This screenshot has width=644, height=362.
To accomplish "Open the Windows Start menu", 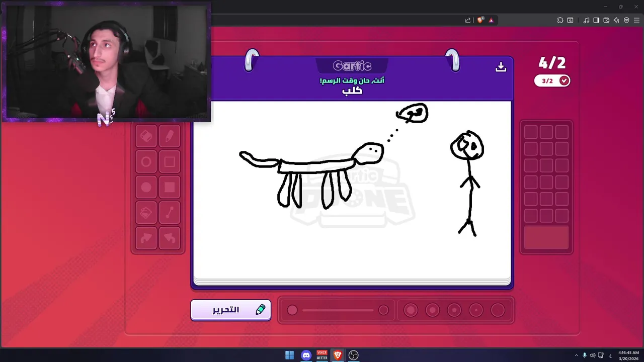I will 289,355.
